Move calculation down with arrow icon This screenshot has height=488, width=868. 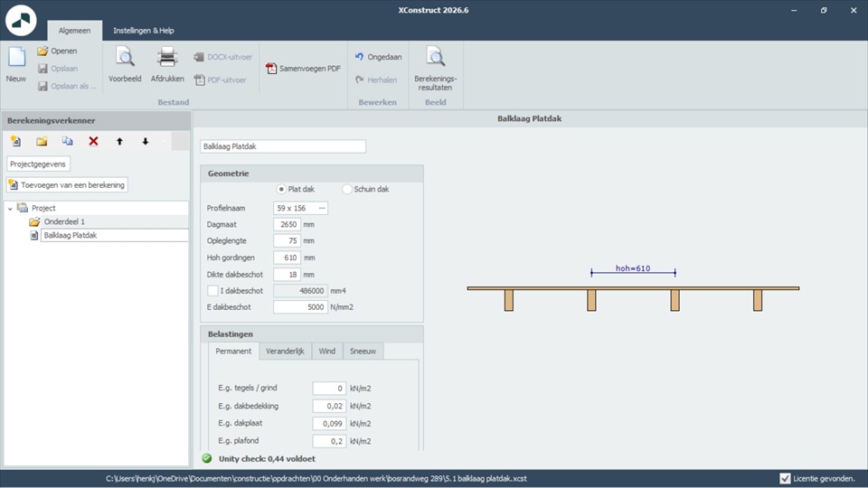tap(145, 141)
